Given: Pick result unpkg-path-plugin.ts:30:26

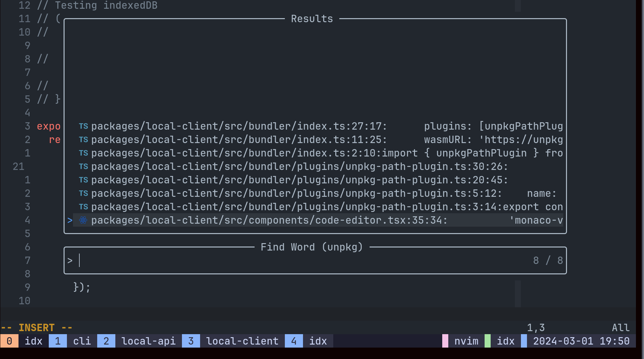Looking at the screenshot, I should tap(318, 167).
